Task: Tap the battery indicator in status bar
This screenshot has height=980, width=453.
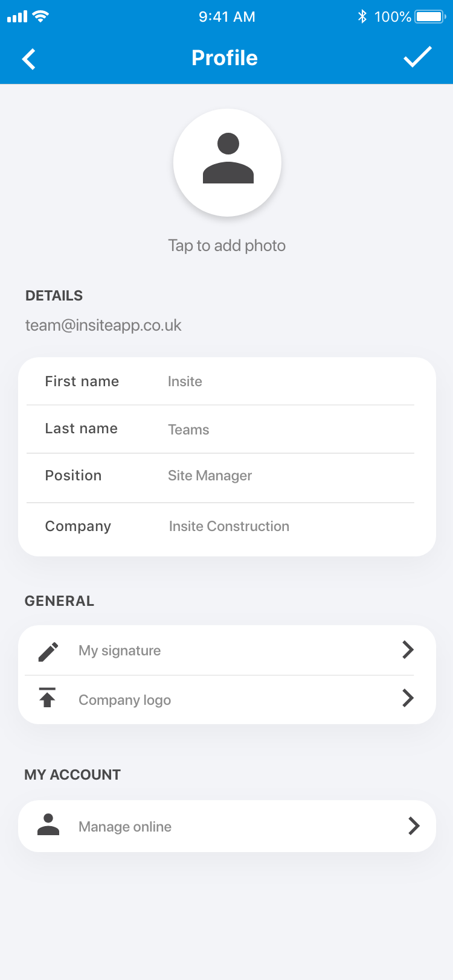Action: [430, 16]
